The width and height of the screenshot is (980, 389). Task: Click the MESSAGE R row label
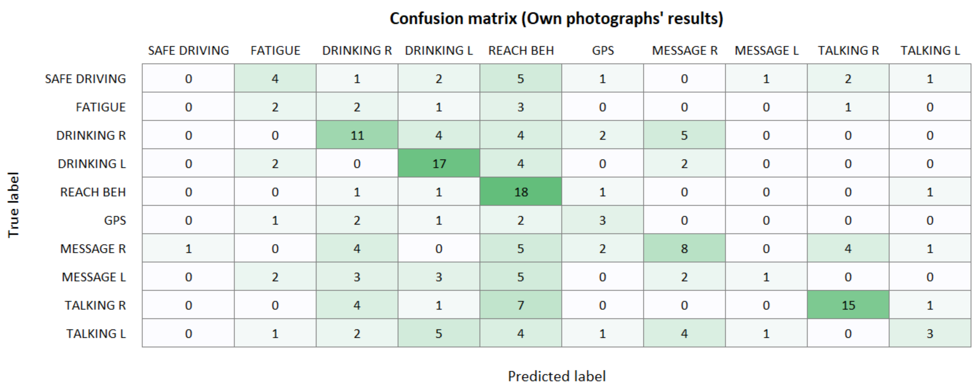[x=93, y=249]
